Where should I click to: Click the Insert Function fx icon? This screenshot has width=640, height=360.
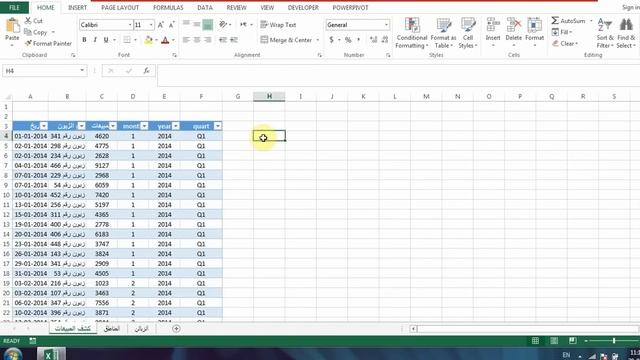(x=146, y=71)
